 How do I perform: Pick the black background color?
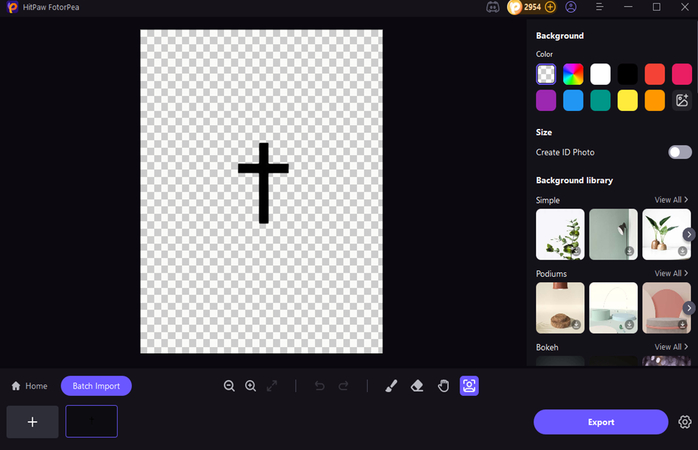(628, 74)
